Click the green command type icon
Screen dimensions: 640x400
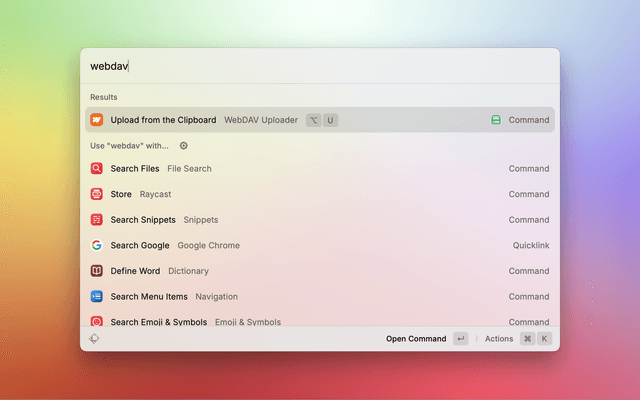tap(495, 120)
